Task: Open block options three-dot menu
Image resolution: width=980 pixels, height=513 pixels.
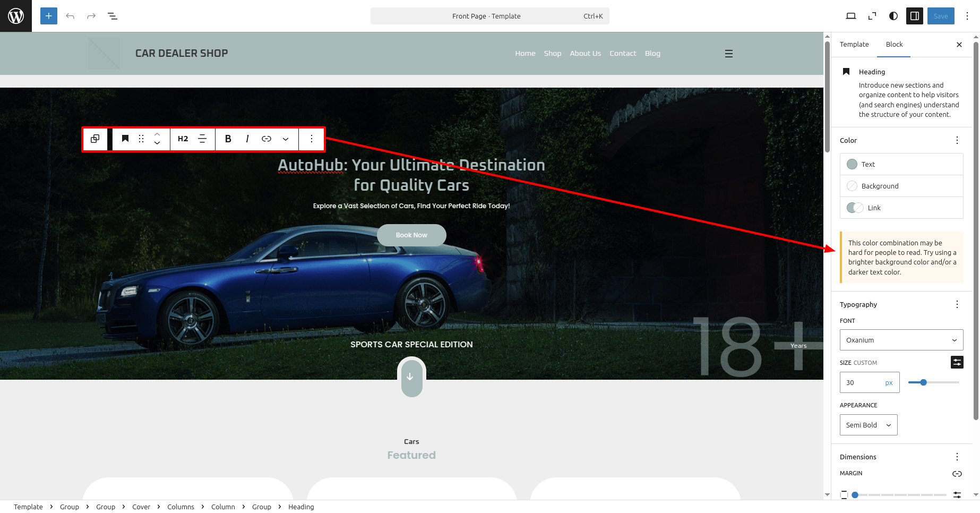Action: point(312,139)
